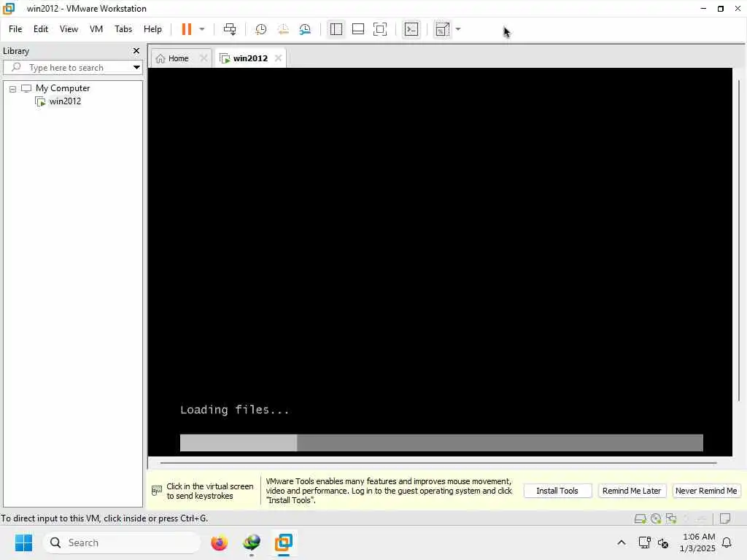Viewport: 747px width, 560px height.
Task: Click the CD/DVD drive status icon
Action: click(x=656, y=518)
